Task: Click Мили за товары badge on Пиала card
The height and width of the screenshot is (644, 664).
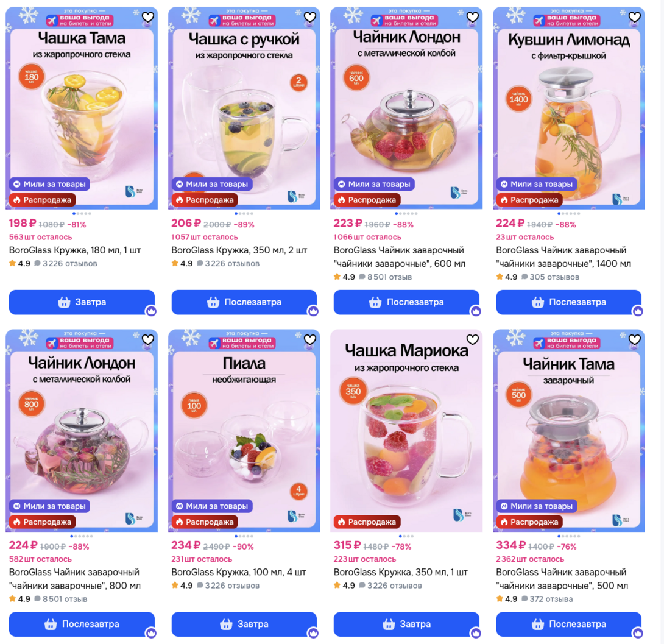Action: tap(212, 506)
